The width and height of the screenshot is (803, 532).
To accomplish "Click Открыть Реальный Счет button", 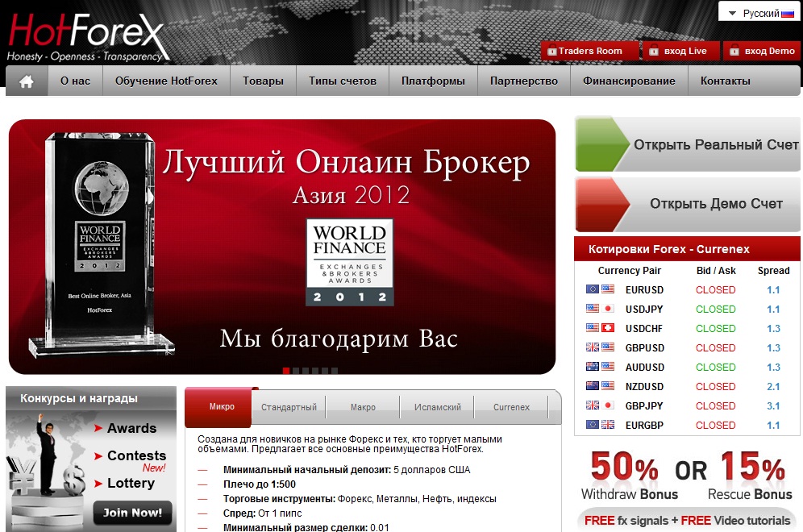I will pyautogui.click(x=688, y=143).
